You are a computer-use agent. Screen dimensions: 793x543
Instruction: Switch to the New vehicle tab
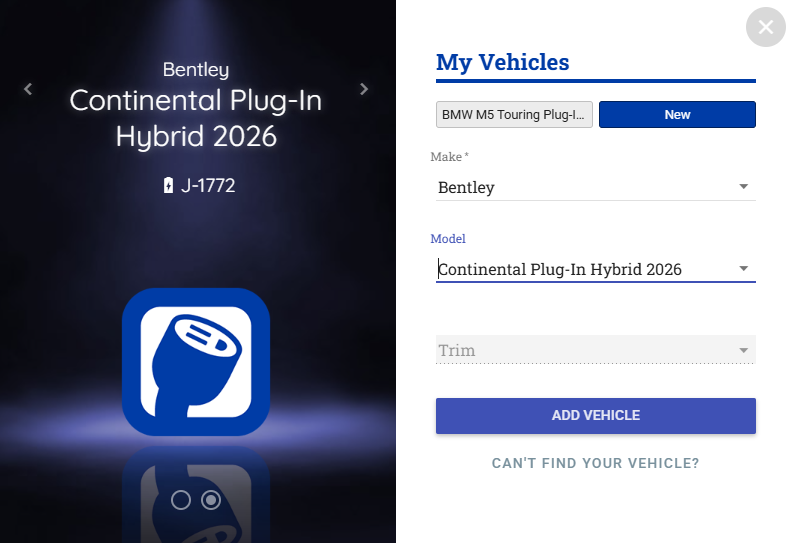pyautogui.click(x=677, y=115)
